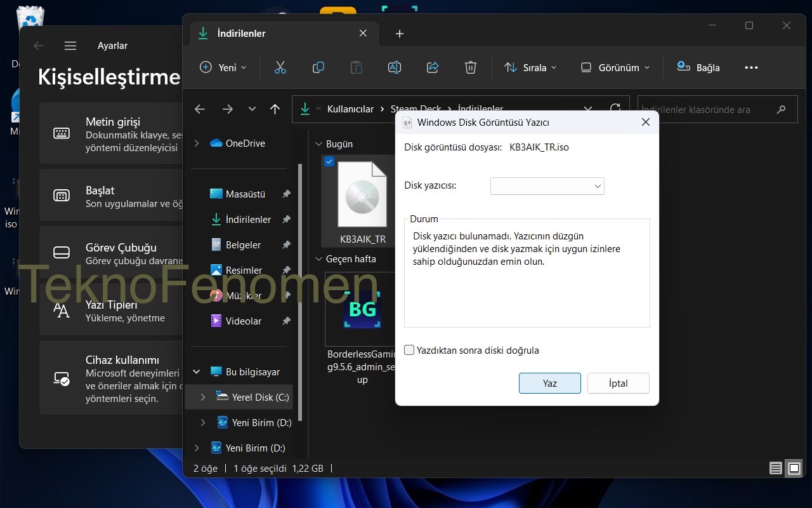This screenshot has width=812, height=508.
Task: Select Yerel Disk (C:) in navigation pane
Action: [x=239, y=398]
